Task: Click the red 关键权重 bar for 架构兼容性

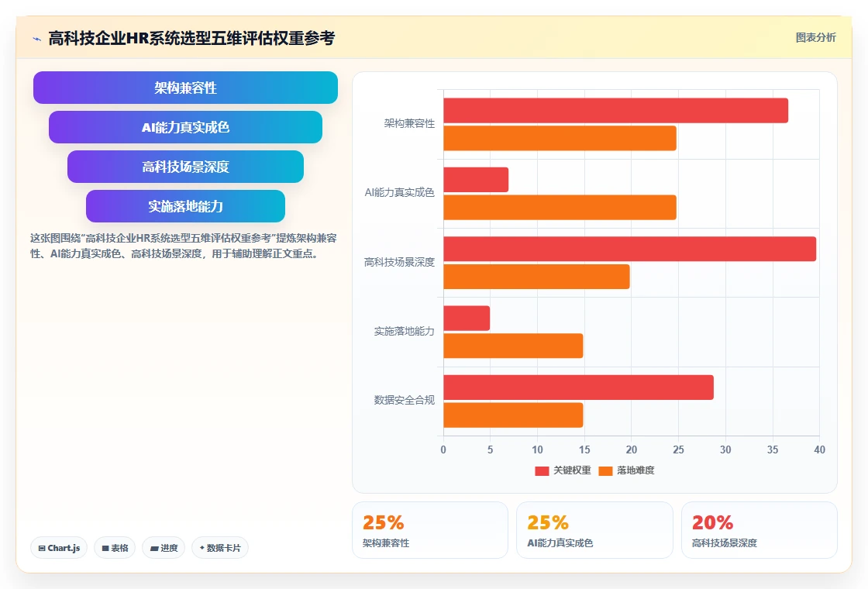Action: click(x=615, y=111)
